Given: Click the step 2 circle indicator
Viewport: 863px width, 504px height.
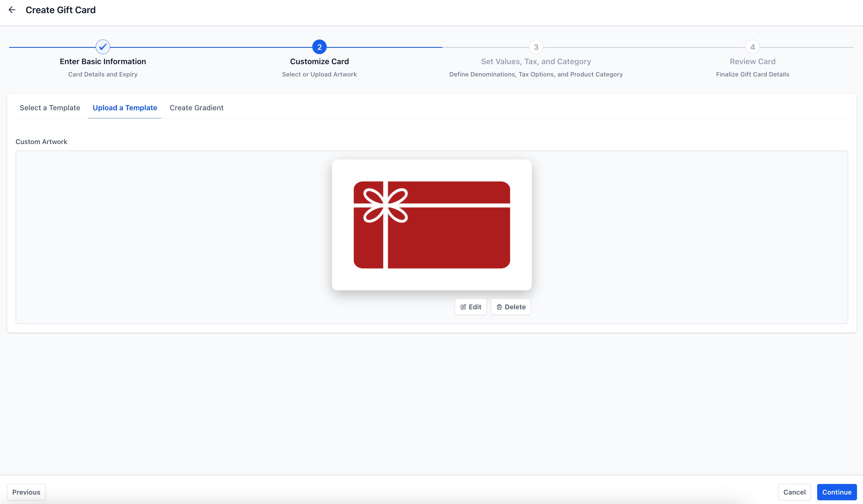Looking at the screenshot, I should tap(319, 47).
